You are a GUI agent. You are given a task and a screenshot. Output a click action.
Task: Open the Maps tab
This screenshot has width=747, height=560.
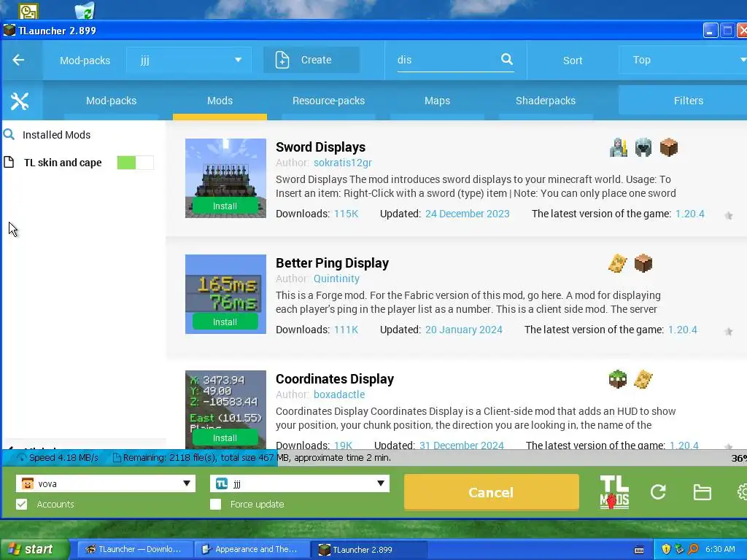[x=437, y=101]
